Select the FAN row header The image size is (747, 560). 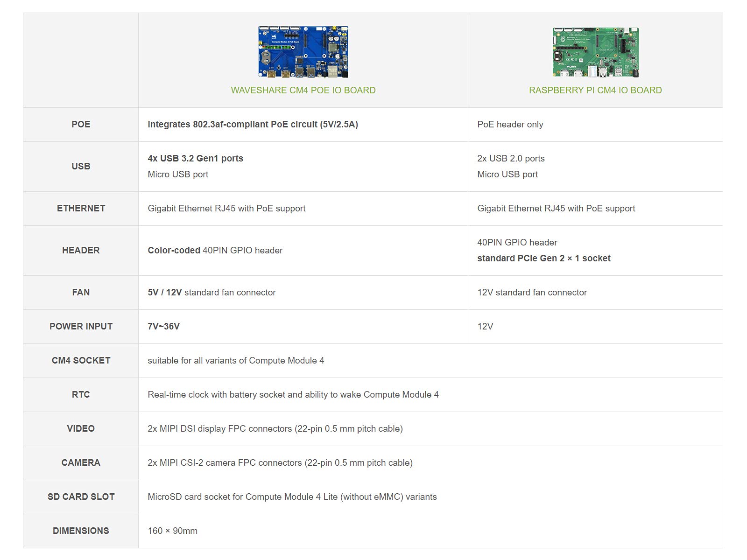81,293
